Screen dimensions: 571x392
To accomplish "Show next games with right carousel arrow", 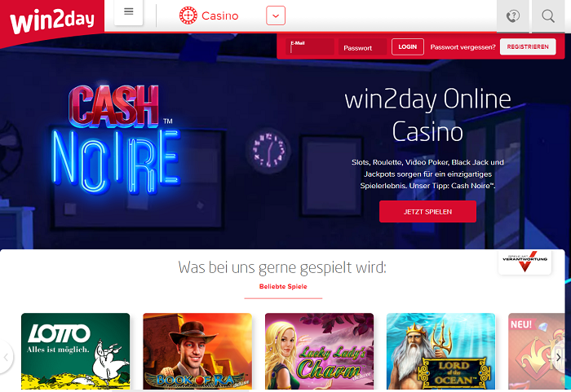I will [x=558, y=357].
